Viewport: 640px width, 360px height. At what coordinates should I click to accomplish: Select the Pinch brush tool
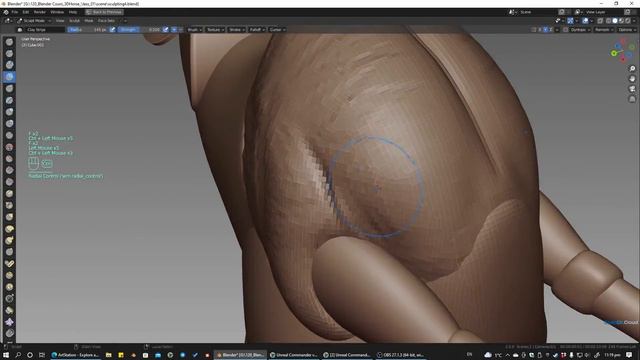9,205
